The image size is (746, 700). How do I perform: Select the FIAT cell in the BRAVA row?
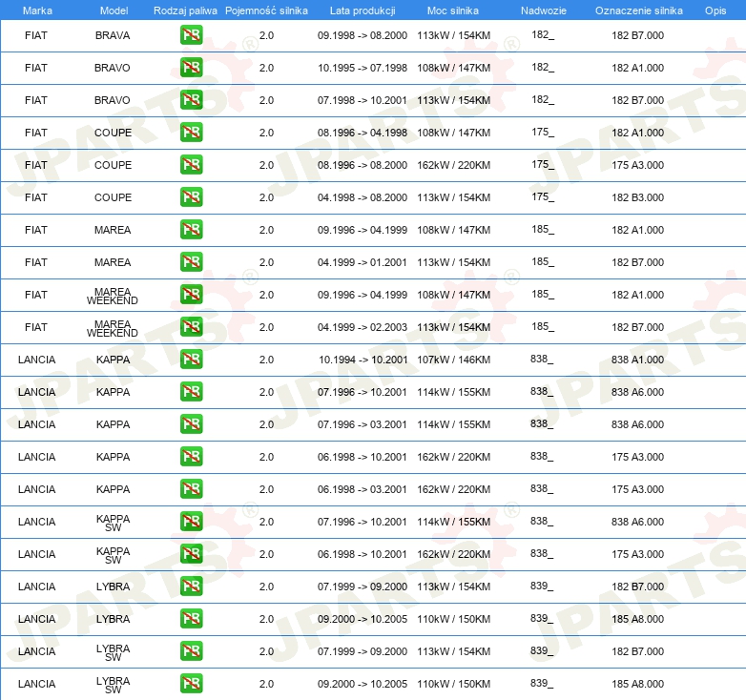pos(36,35)
